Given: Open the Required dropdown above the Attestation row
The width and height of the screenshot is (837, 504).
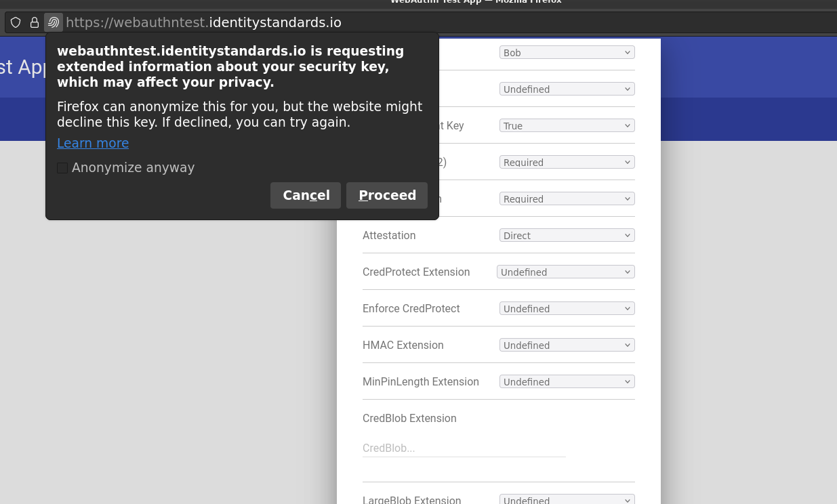Looking at the screenshot, I should click(567, 198).
